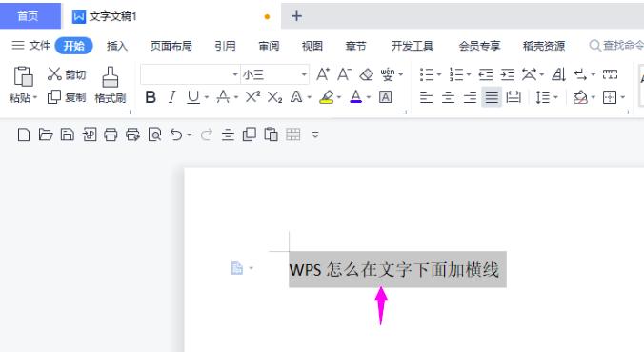Viewport: 644px width, 352px height.
Task: Open paste options dropdown arrow
Action: click(35, 97)
